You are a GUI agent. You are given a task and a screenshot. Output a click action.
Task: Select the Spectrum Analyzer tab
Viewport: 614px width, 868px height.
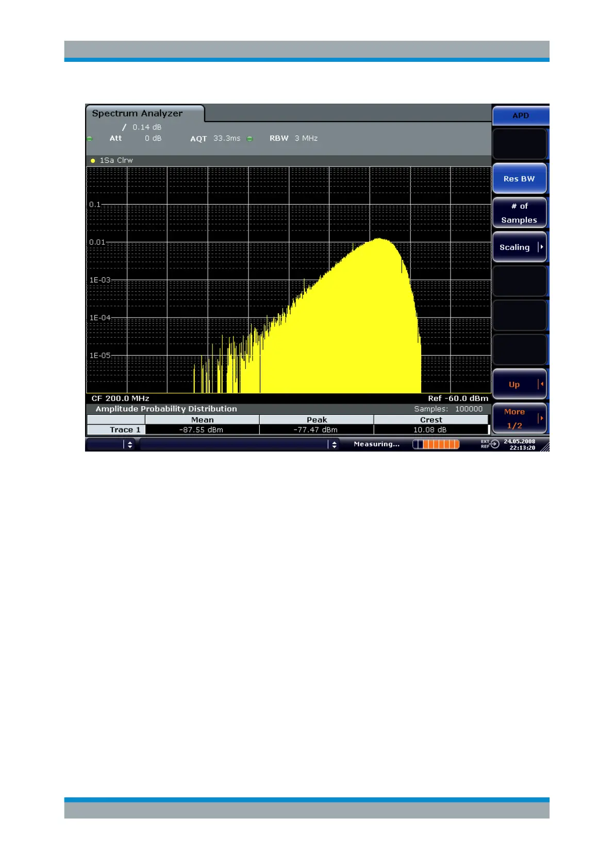(x=144, y=113)
